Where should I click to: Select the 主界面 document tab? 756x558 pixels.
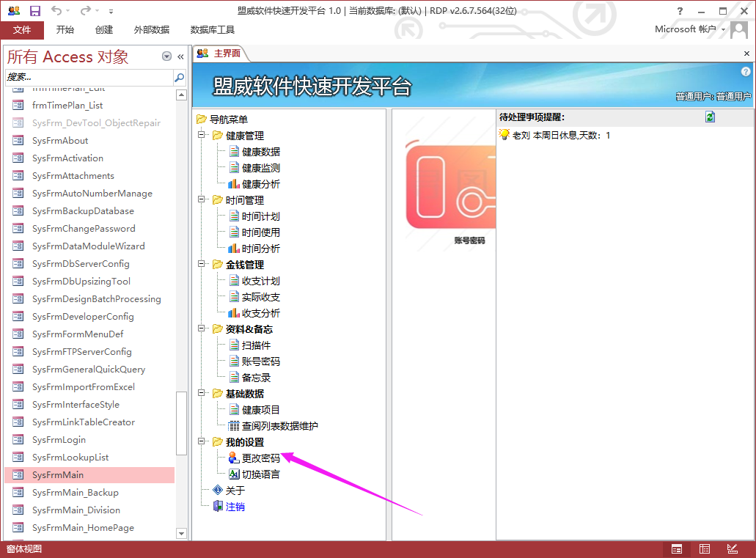click(221, 54)
